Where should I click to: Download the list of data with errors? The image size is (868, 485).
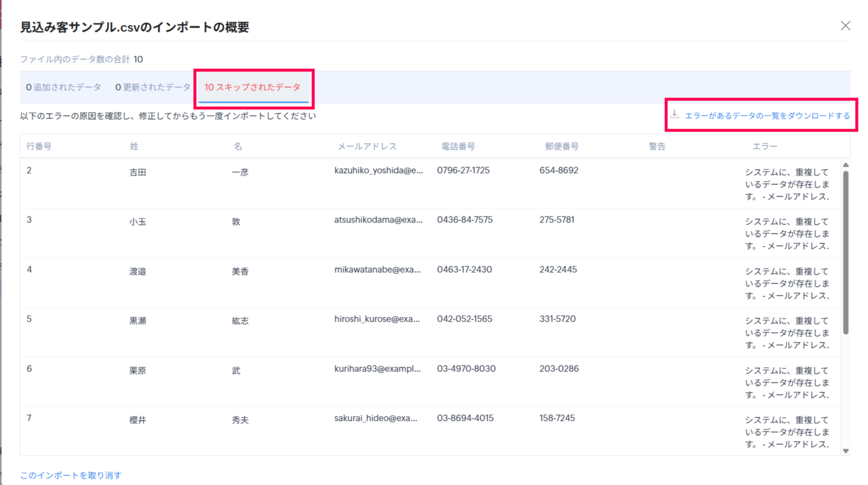pyautogui.click(x=767, y=116)
